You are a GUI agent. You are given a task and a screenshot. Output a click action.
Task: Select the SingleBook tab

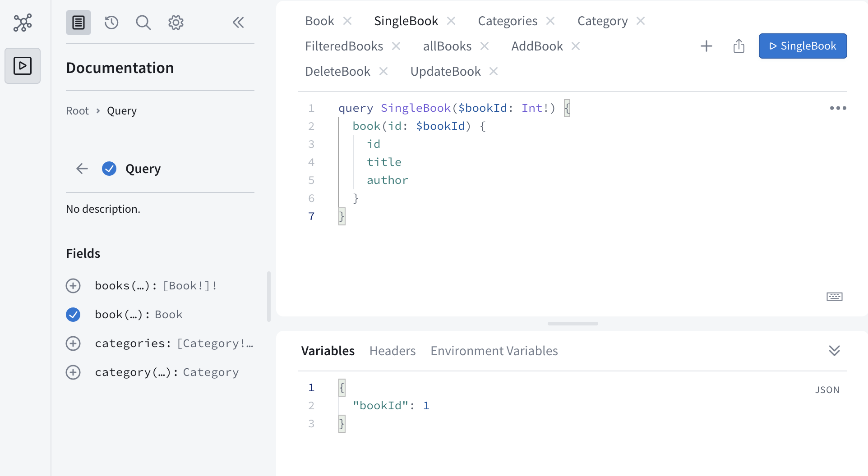tap(406, 21)
